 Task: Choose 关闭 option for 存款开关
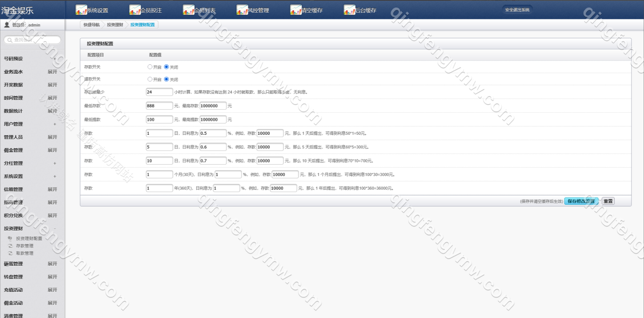pos(166,67)
